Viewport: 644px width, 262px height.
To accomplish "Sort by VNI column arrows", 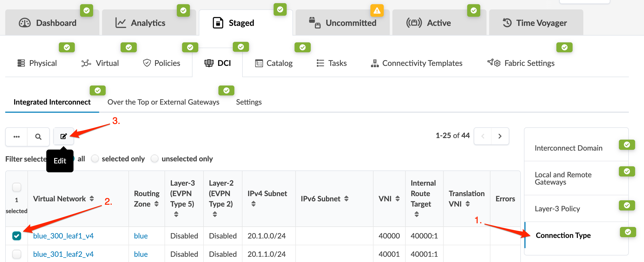I will (x=398, y=198).
